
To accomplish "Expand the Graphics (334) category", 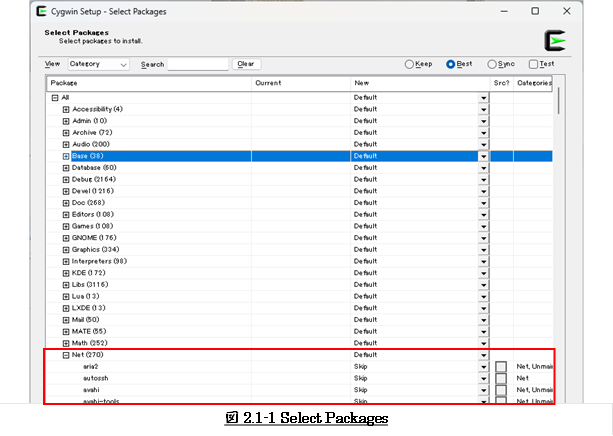I will (x=66, y=250).
